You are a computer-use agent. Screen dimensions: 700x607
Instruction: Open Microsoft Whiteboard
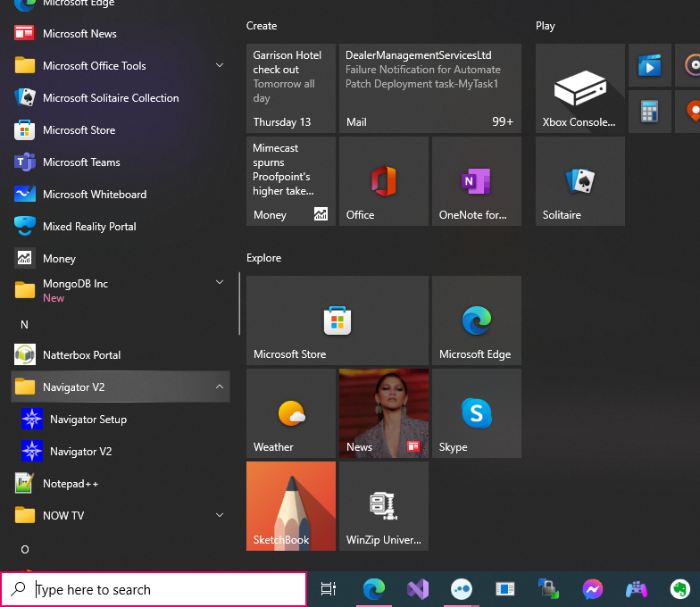(x=120, y=195)
